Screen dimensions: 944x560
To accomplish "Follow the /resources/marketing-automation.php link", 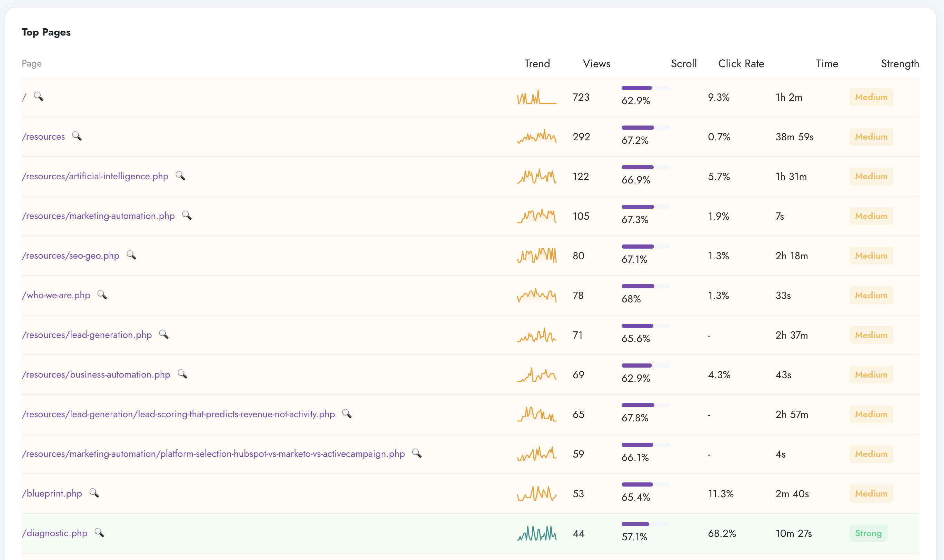I will [98, 216].
